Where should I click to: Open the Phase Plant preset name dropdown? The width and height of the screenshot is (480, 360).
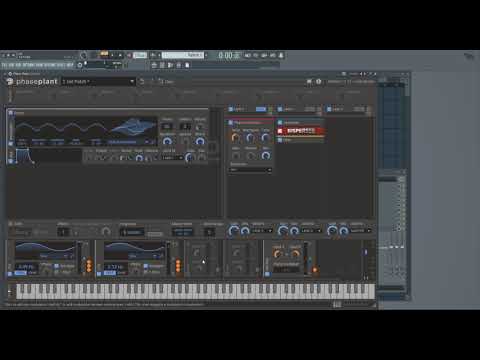(x=98, y=82)
